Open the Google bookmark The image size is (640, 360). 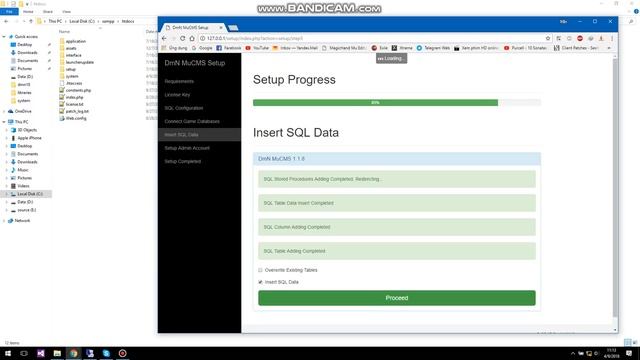pos(202,48)
